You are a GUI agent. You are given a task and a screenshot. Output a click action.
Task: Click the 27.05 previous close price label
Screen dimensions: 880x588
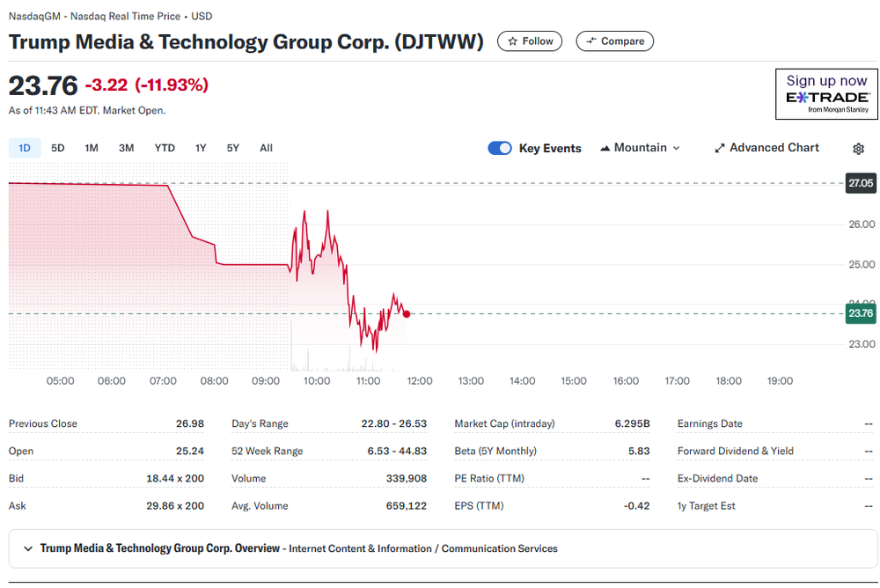coord(860,183)
